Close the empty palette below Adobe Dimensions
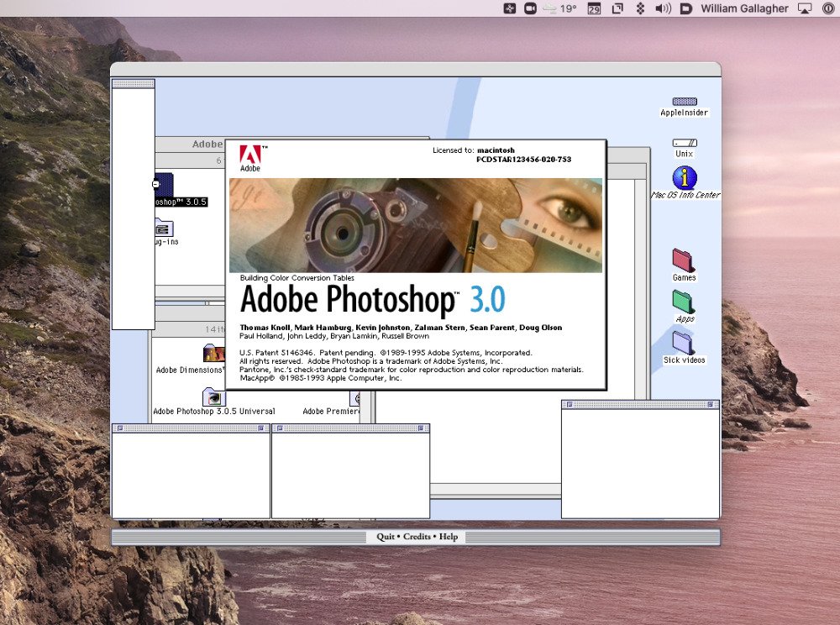 click(x=120, y=428)
